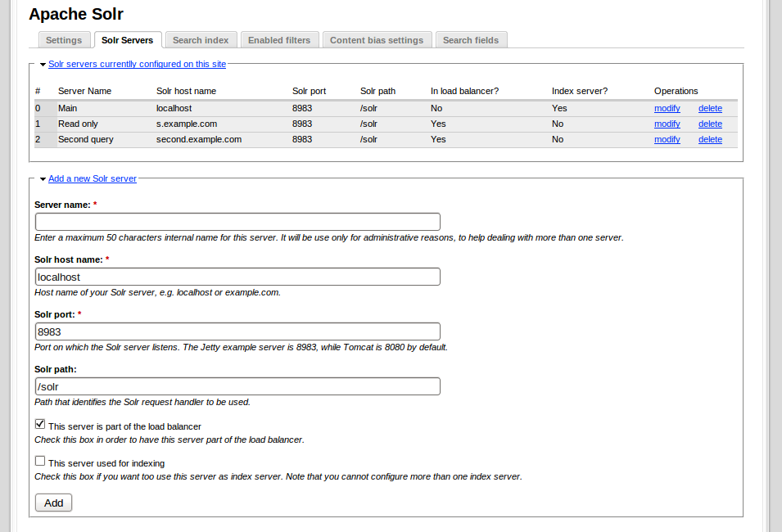This screenshot has height=532, width=782.
Task: Open the Settings tab
Action: [64, 40]
